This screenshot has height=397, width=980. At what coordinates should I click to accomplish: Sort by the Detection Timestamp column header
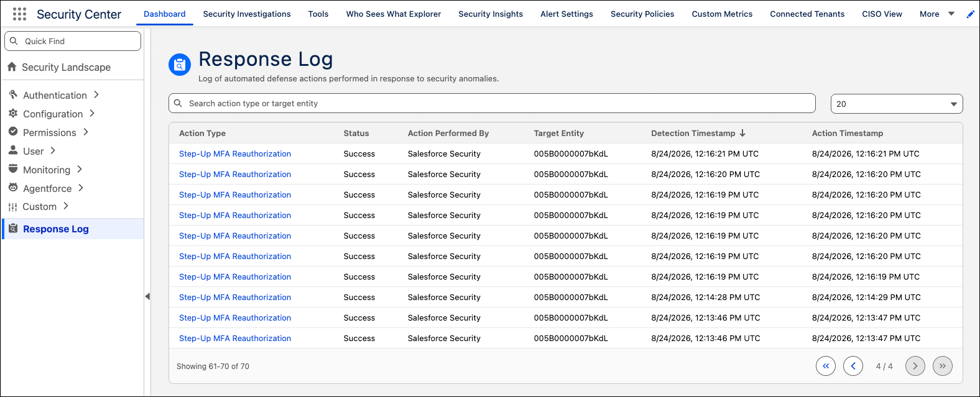coord(693,133)
